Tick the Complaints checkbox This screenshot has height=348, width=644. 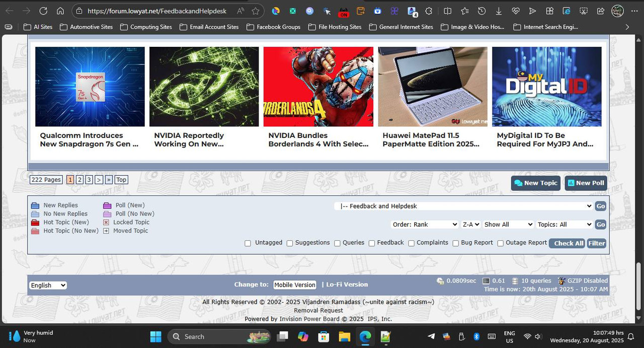coord(411,243)
